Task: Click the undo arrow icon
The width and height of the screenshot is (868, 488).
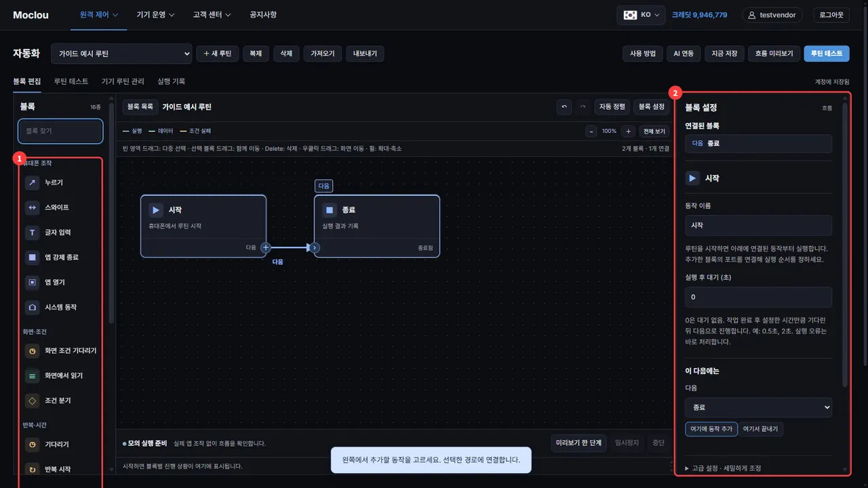Action: click(x=564, y=107)
